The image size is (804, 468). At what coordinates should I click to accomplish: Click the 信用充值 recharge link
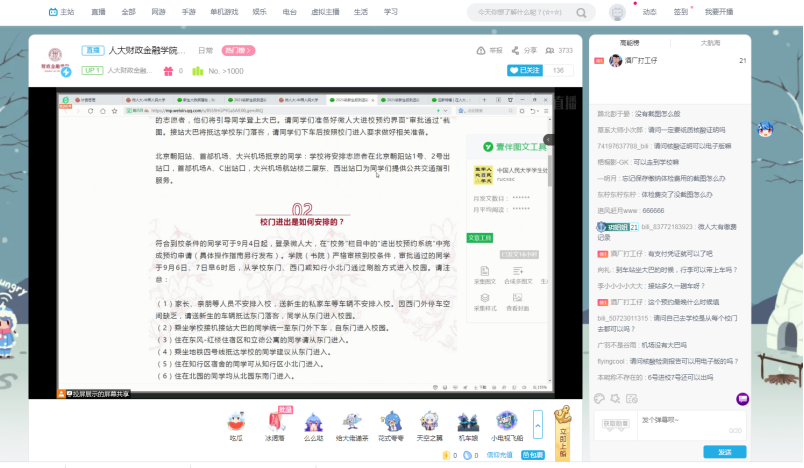tap(499, 455)
